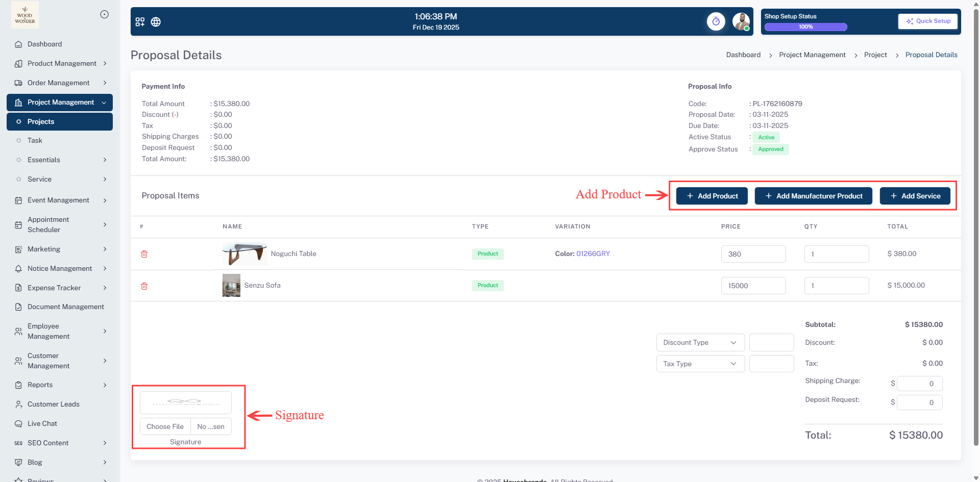Click the Noguchi Table product thumbnail
Viewport: 980px width, 482px height.
(244, 253)
